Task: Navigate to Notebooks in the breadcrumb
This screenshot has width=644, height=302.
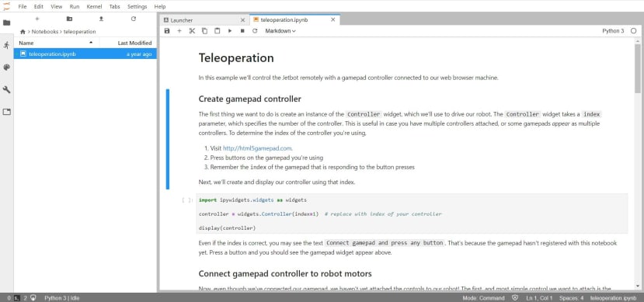Action: [x=45, y=32]
